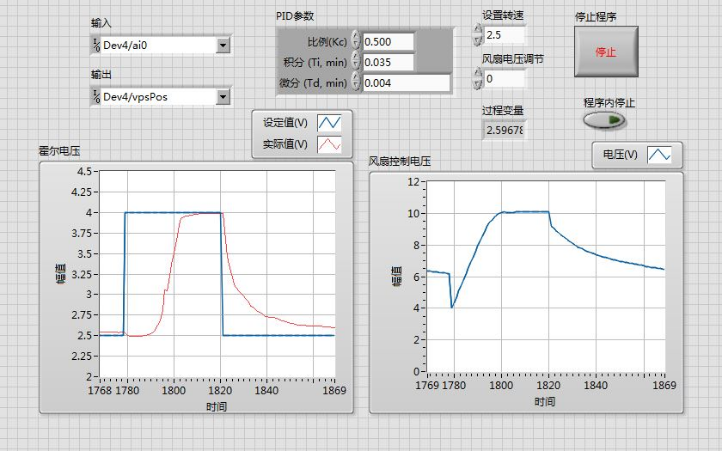The width and height of the screenshot is (723, 452).
Task: Click the 电压(V) plot legend icon
Action: 660,156
